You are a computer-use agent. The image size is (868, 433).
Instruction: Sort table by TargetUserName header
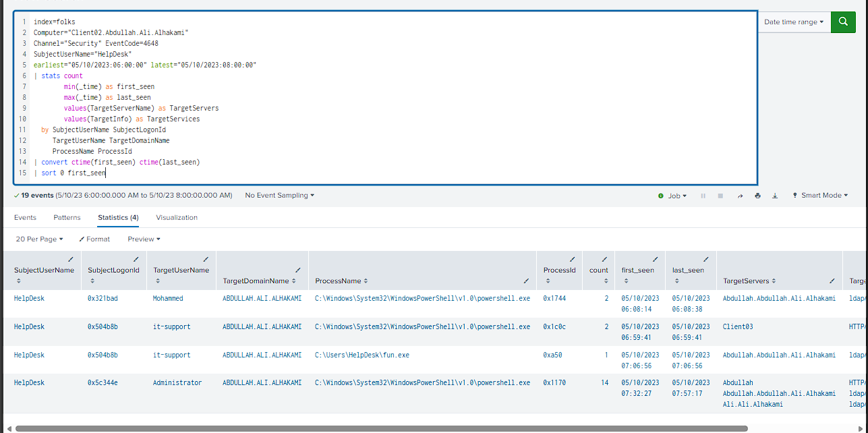(181, 270)
